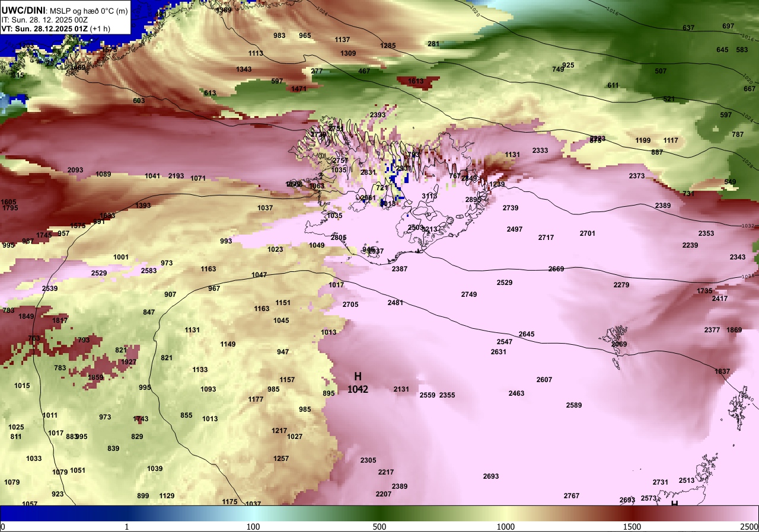Select the value "2193"
Screen dimensions: 759x532
[x=176, y=176]
